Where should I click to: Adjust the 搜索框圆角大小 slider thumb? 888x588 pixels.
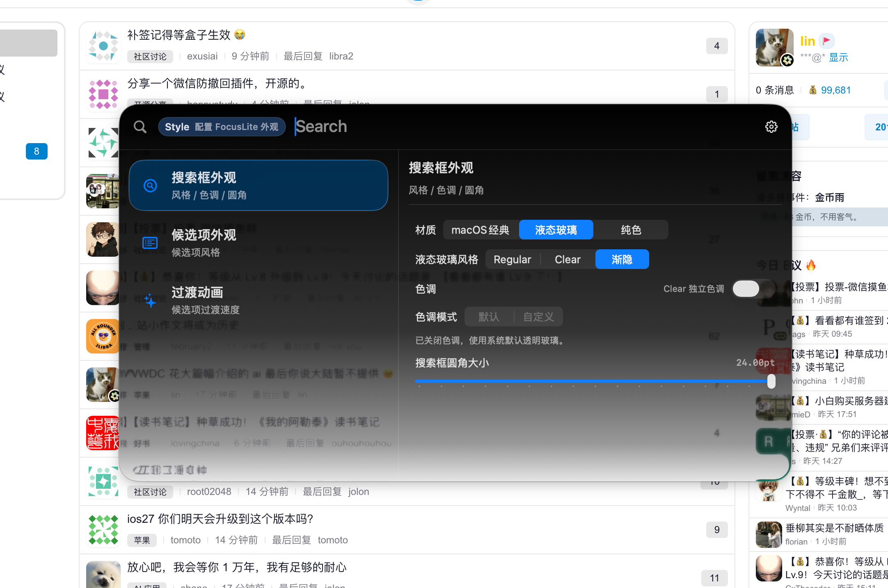(x=771, y=381)
